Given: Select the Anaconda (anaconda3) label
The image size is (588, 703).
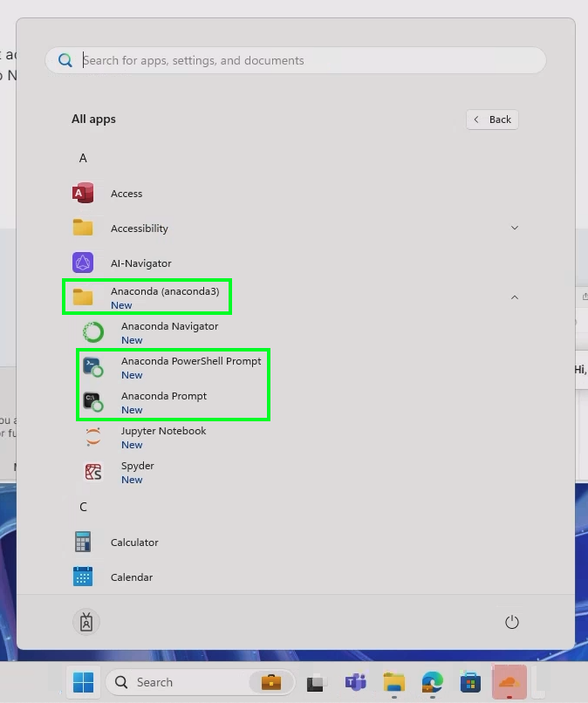Looking at the screenshot, I should tap(165, 291).
